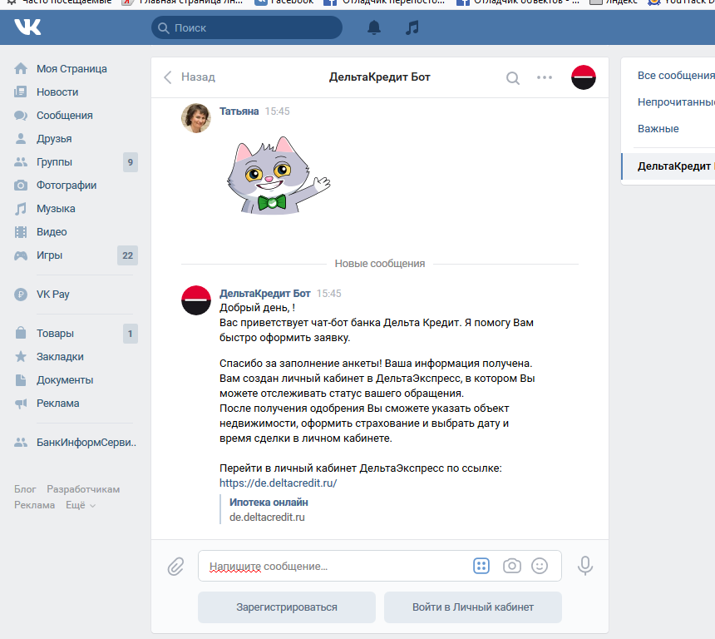The image size is (715, 639).
Task: Click the search field Поиск
Action: 247,28
